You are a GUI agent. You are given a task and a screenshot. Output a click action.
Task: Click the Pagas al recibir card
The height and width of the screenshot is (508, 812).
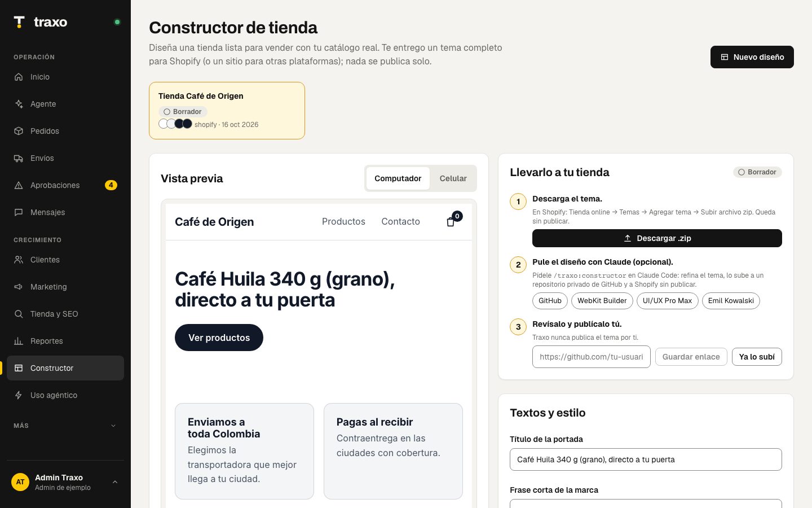coord(393,451)
